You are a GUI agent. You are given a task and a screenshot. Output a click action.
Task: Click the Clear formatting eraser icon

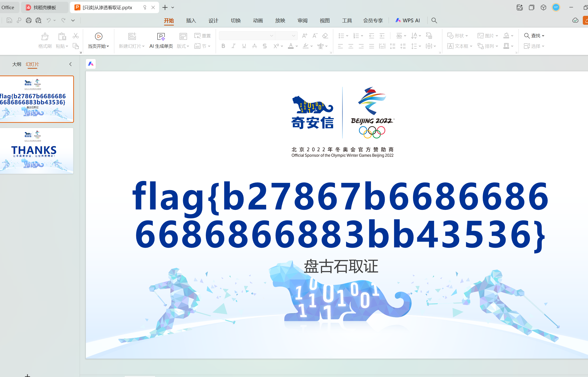click(x=325, y=36)
